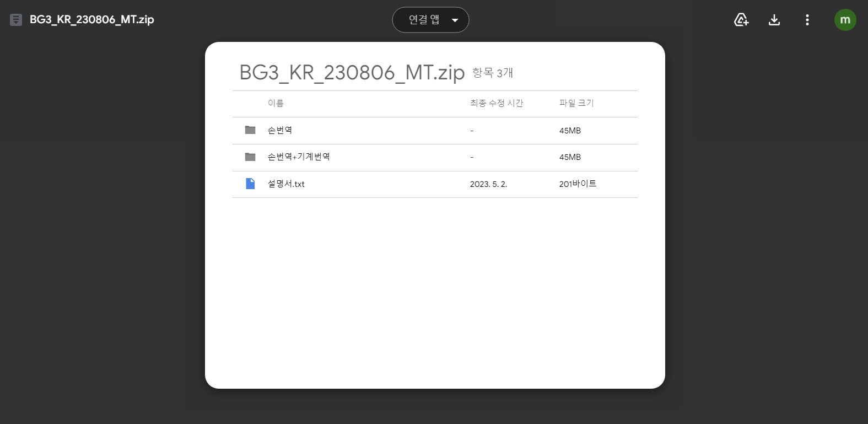Click the 이름 column header
Viewport: 868px width, 424px height.
click(276, 103)
